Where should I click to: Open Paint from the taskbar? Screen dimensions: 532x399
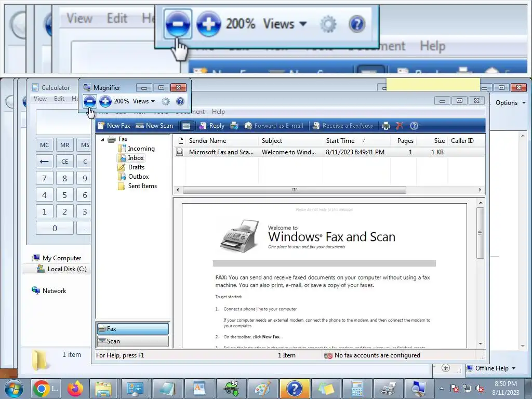262,389
